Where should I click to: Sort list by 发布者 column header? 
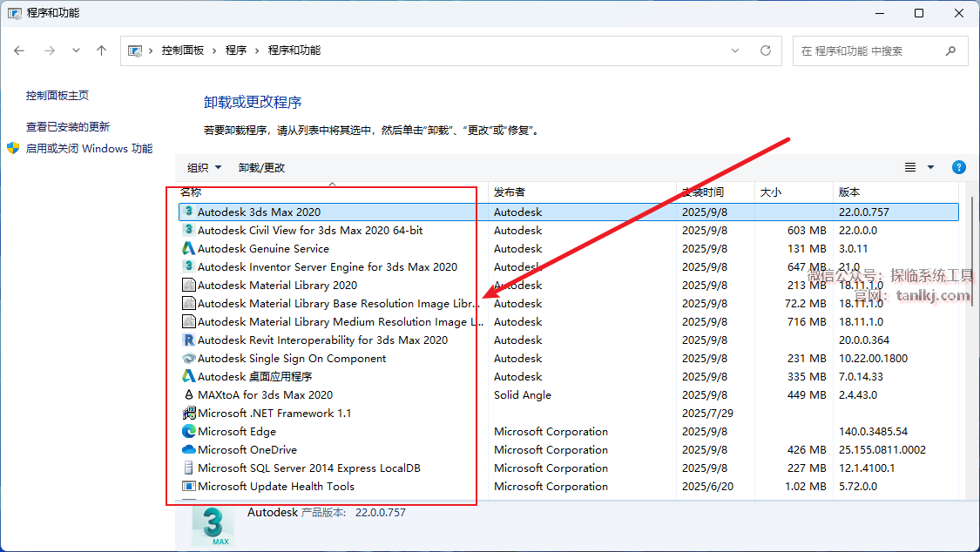click(x=510, y=192)
